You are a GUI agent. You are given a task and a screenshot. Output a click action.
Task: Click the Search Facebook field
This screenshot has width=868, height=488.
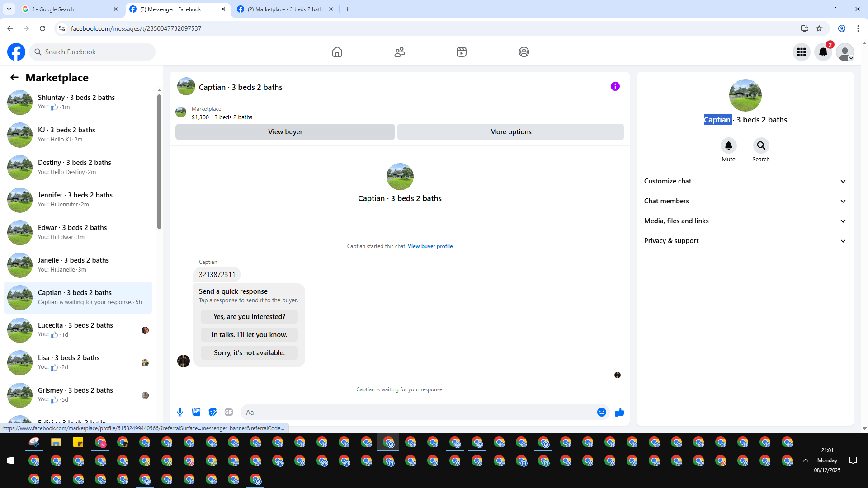coord(92,52)
